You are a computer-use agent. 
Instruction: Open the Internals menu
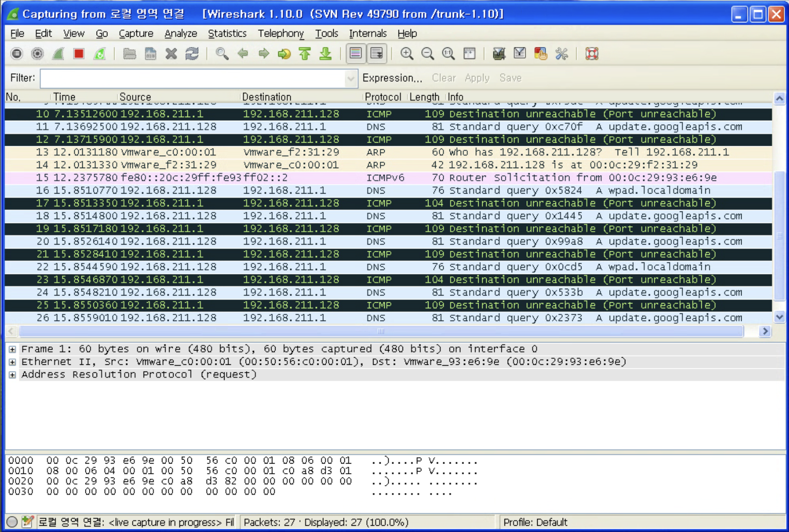[368, 34]
